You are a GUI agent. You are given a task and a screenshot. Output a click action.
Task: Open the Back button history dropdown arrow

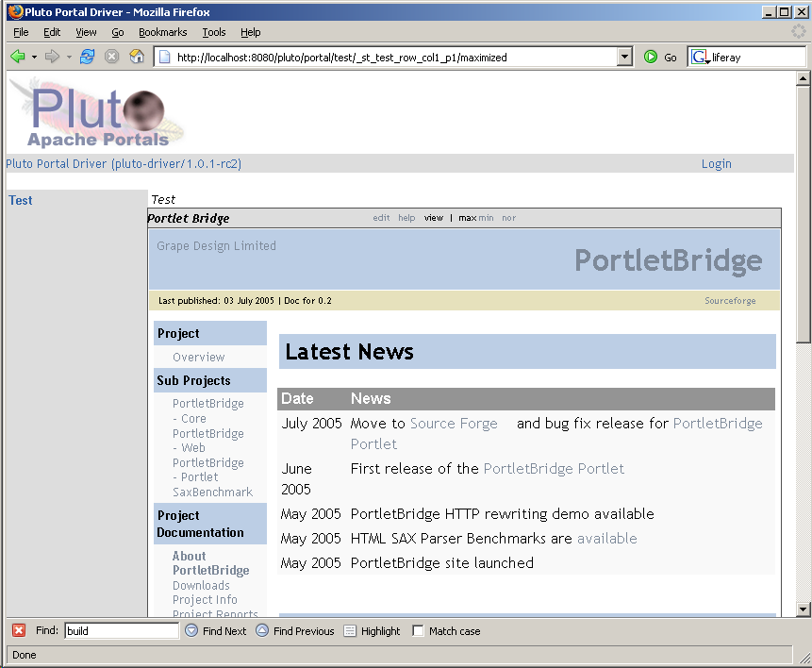tap(35, 57)
